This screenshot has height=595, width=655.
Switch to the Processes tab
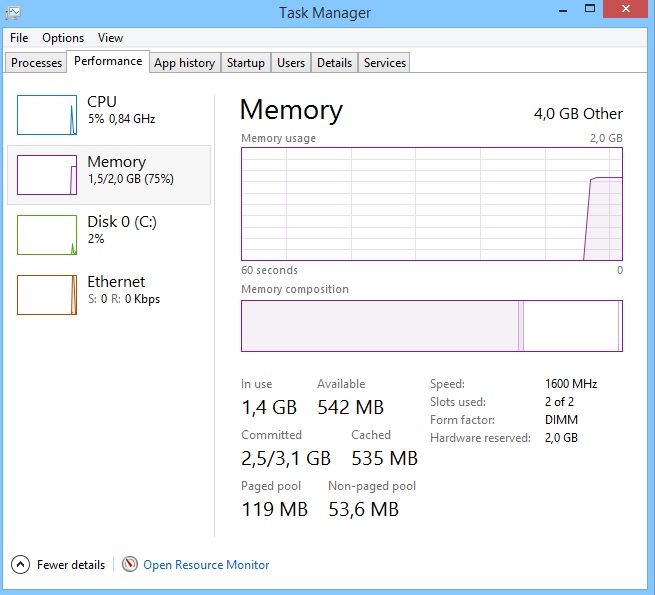click(36, 63)
